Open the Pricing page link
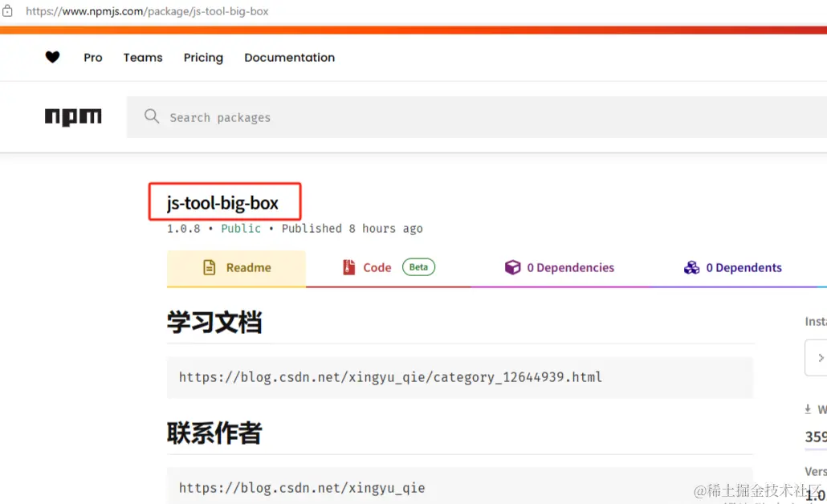Viewport: 827px width, 504px height. pos(203,58)
